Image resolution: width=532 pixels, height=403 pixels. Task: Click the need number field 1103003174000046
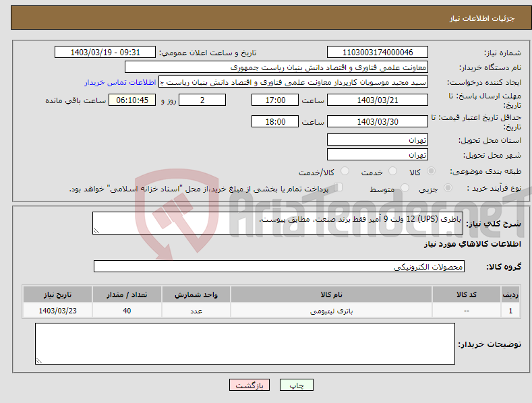click(x=378, y=53)
